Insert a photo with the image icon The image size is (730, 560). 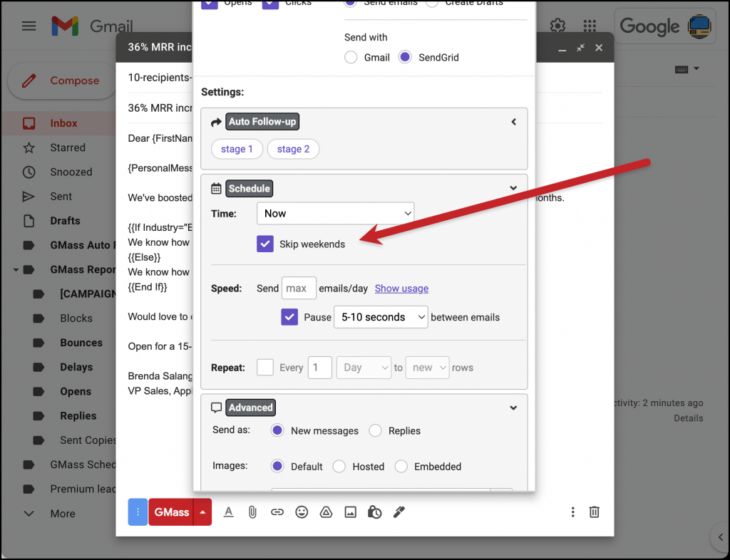[x=350, y=512]
